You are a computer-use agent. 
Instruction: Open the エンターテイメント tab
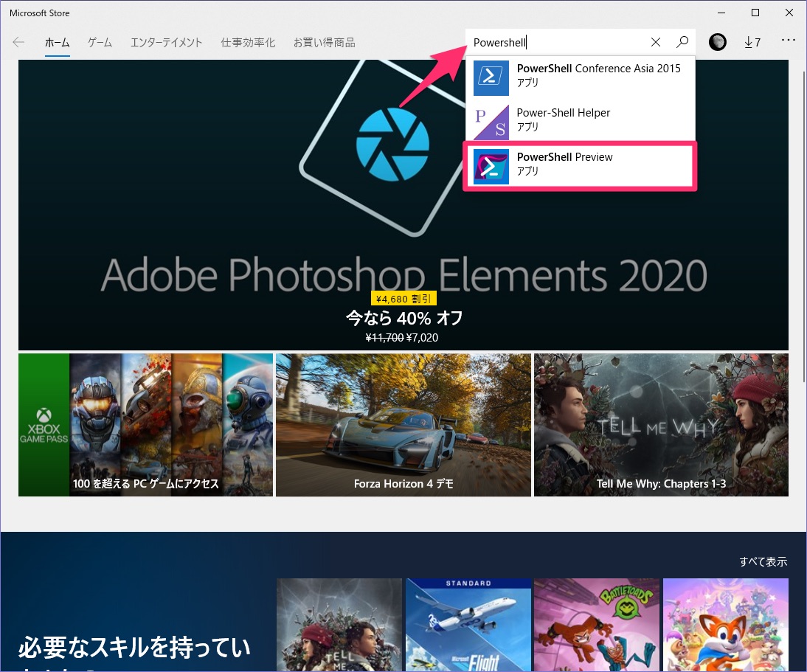[166, 43]
